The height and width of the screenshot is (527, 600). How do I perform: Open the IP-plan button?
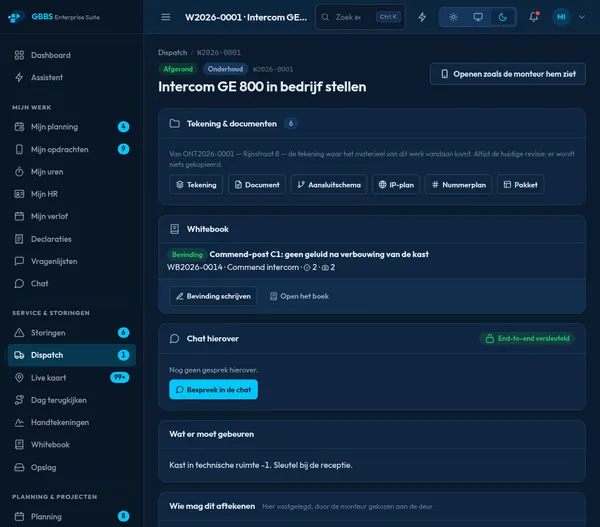(x=396, y=185)
